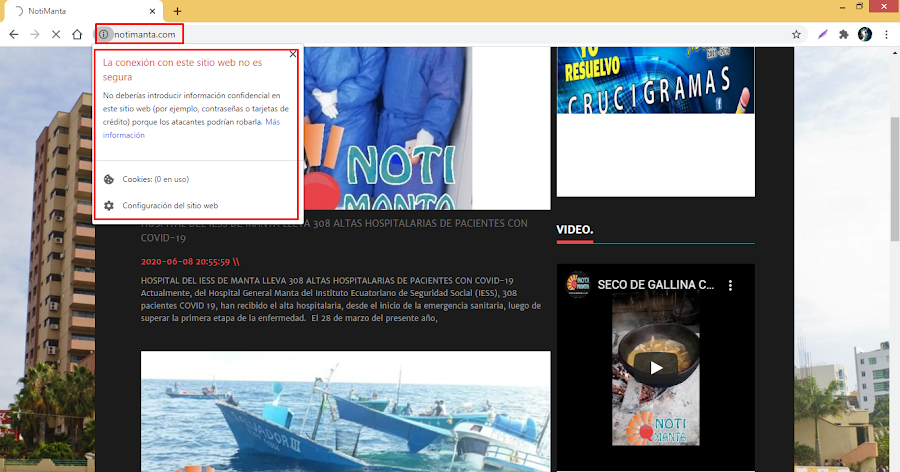Open the Noti Manta hospital image
Viewport: 900px width, 472px height.
(387, 128)
